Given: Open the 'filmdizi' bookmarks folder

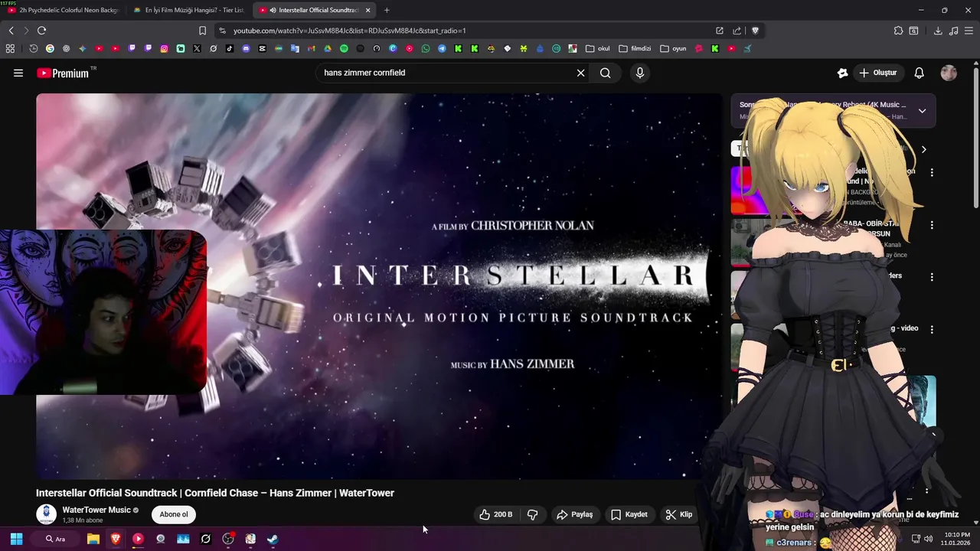Looking at the screenshot, I should [x=635, y=48].
